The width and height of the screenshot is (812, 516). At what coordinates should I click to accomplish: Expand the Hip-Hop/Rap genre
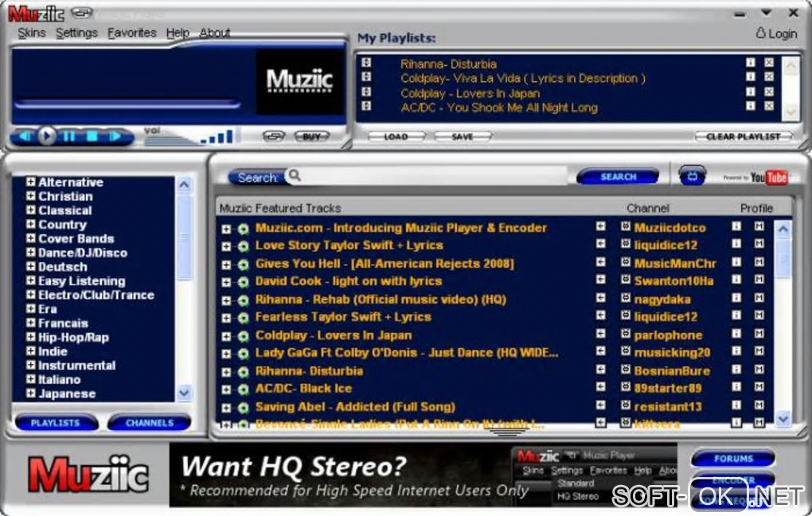(x=30, y=337)
